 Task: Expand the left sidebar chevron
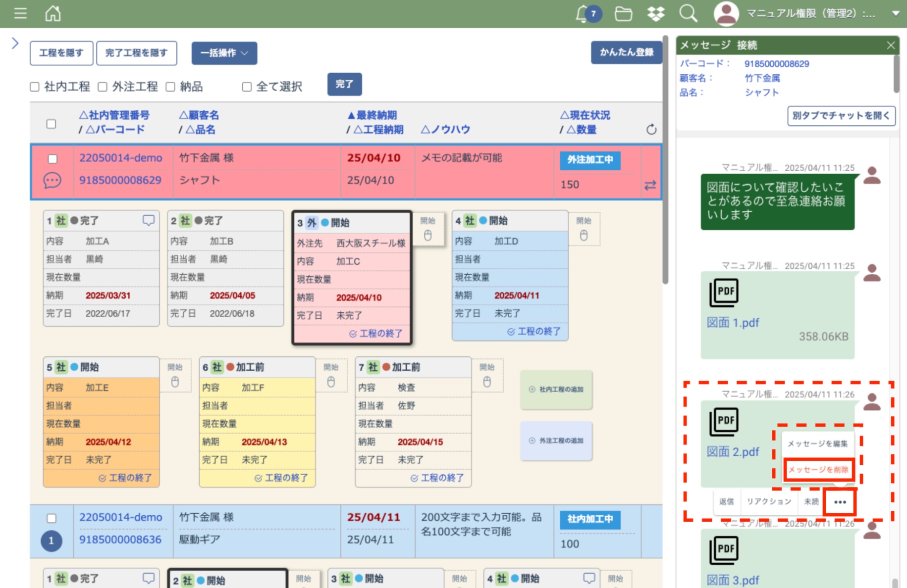click(15, 44)
